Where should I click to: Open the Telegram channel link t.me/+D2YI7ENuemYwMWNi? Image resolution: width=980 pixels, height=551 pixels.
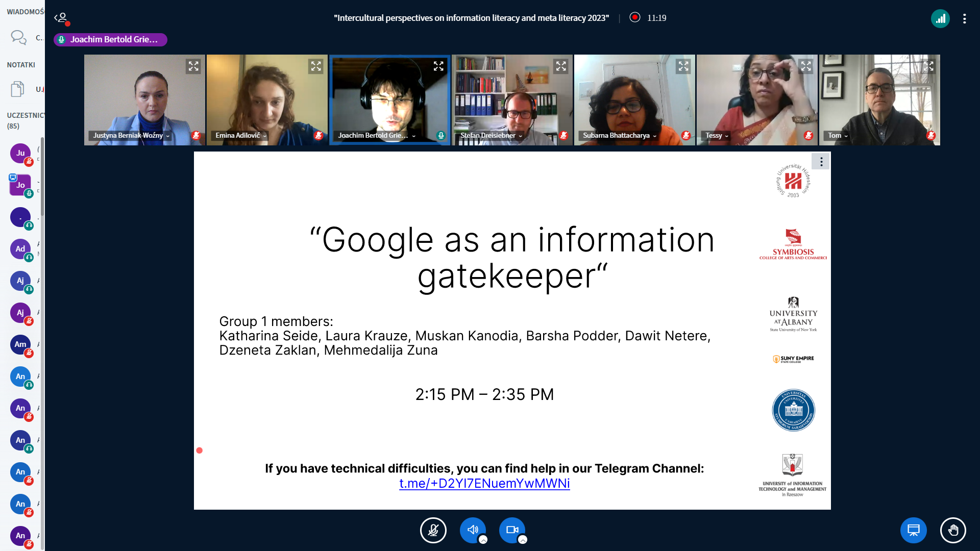click(484, 483)
